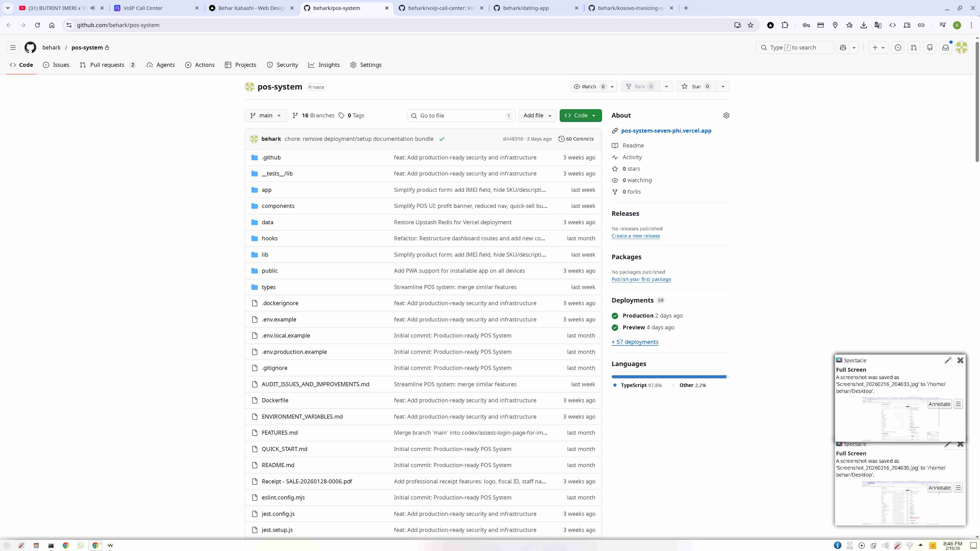980x551 pixels.
Task: Open the Copilot chat icon
Action: click(x=843, y=47)
